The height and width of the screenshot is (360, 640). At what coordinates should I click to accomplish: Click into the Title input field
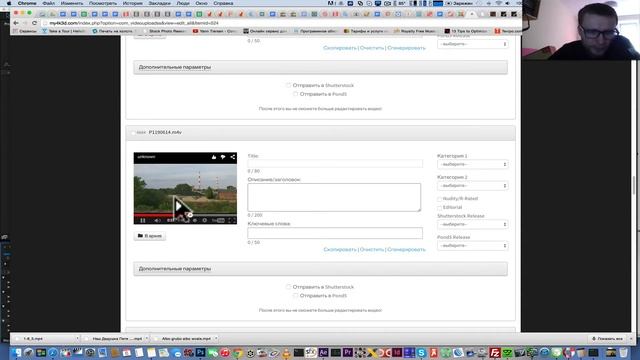point(335,164)
